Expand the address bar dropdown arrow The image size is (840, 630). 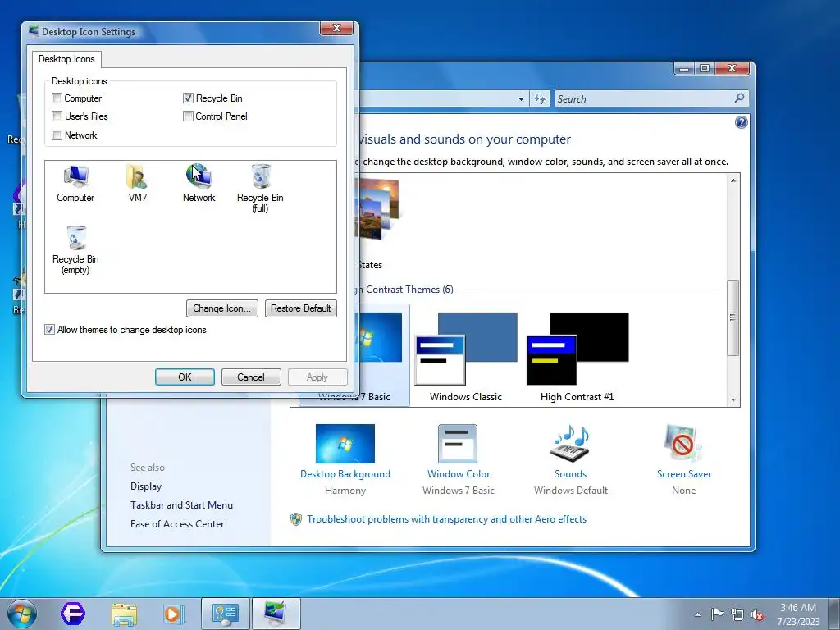[521, 99]
